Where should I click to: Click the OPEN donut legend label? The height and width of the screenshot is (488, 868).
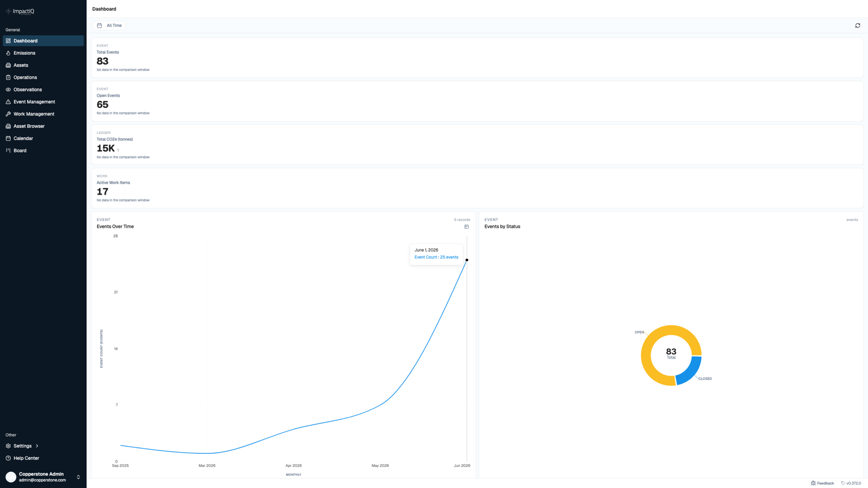640,332
